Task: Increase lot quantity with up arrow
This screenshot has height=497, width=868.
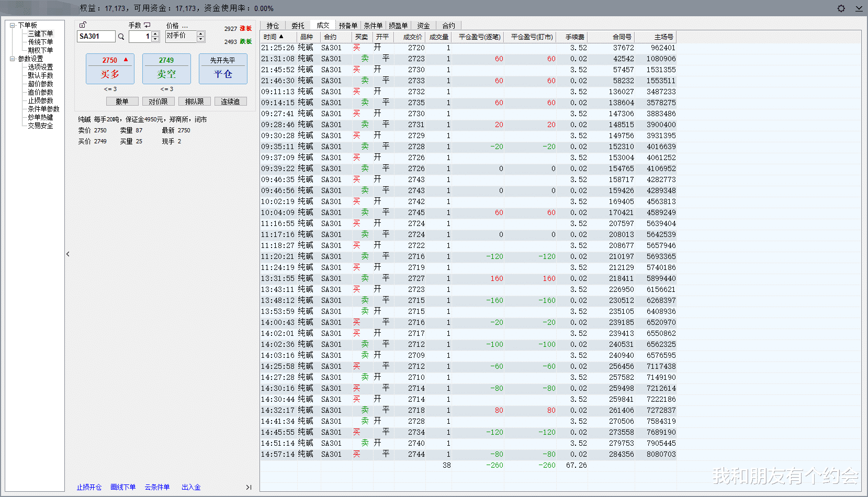Action: (x=155, y=34)
